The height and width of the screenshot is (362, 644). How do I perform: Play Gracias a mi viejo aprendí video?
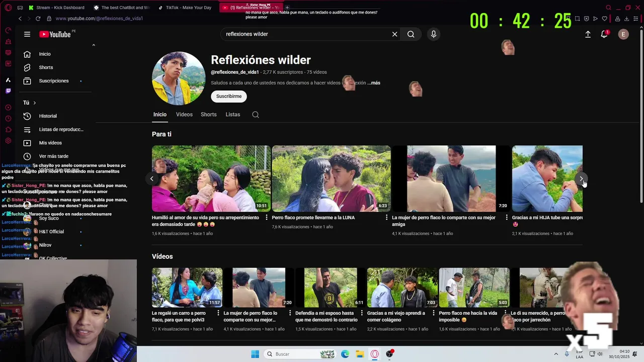click(401, 288)
